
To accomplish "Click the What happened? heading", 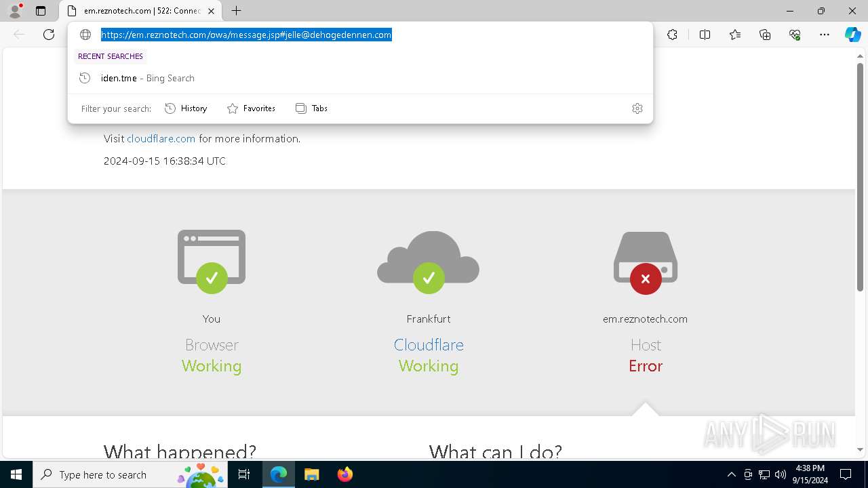I will (180, 451).
